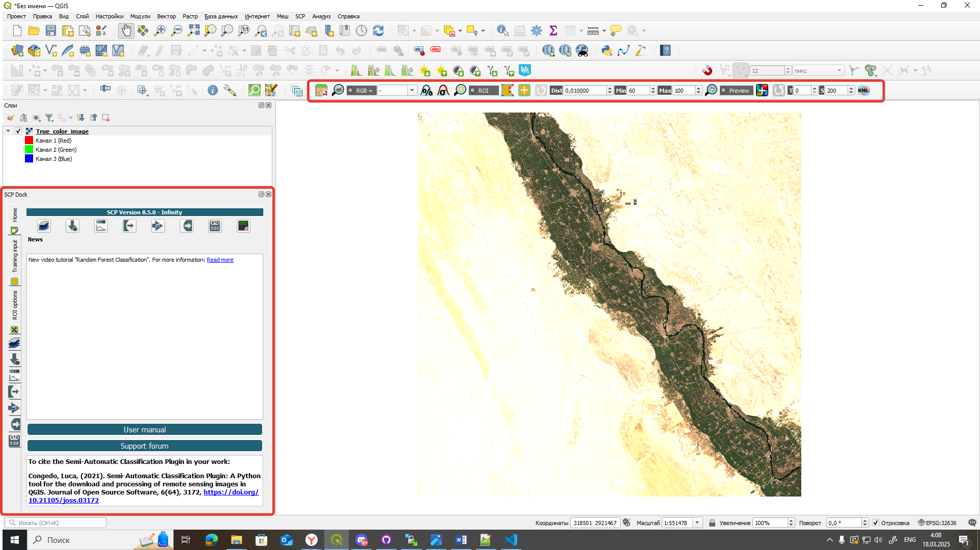The width and height of the screenshot is (980, 550).
Task: Toggle the ROI display radio button
Action: pyautogui.click(x=473, y=90)
